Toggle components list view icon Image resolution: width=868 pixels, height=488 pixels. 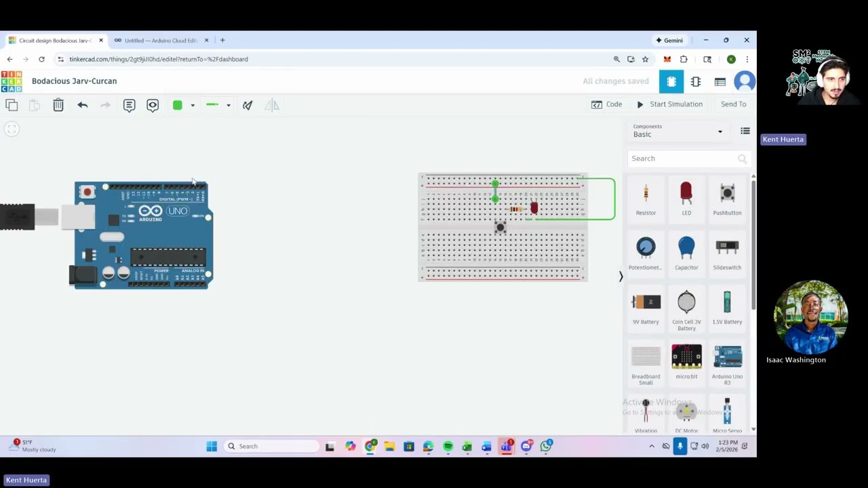745,131
